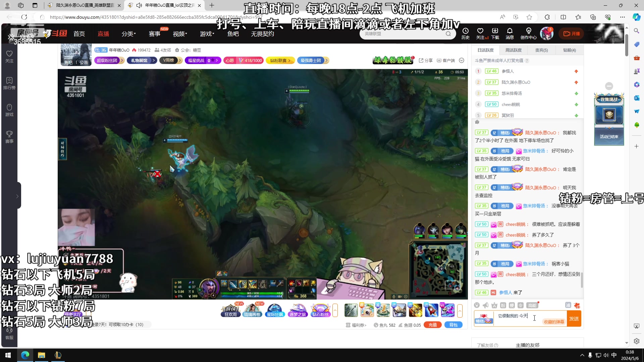Open 赛事 in top navigation

tap(154, 34)
